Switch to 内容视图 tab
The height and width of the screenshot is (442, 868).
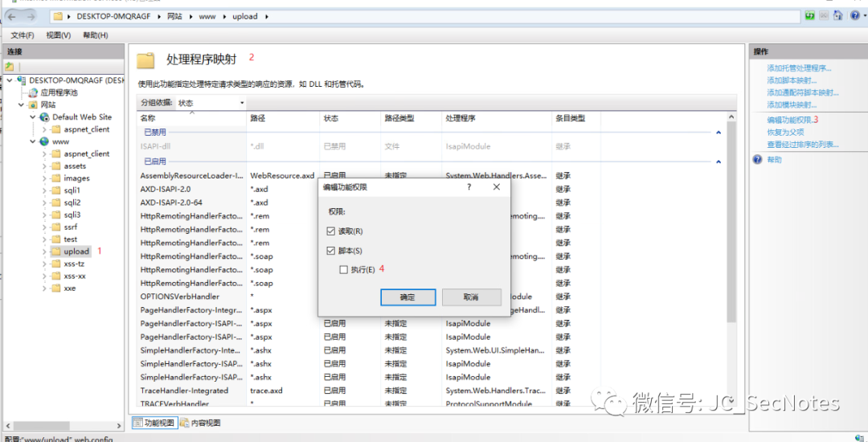[200, 424]
